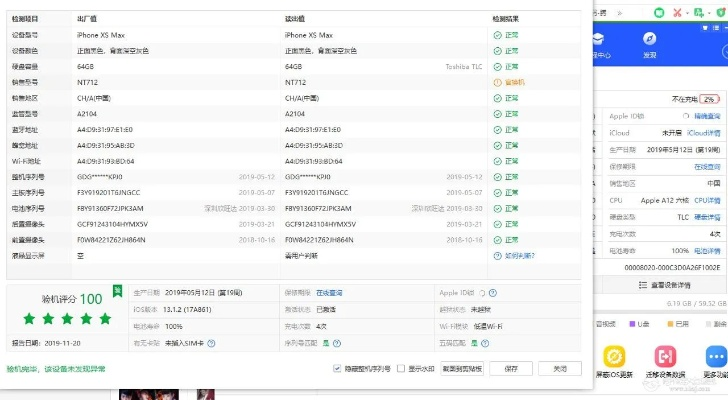Toggle 隐藏整机序列号 checkbox
The width and height of the screenshot is (728, 400).
338,368
